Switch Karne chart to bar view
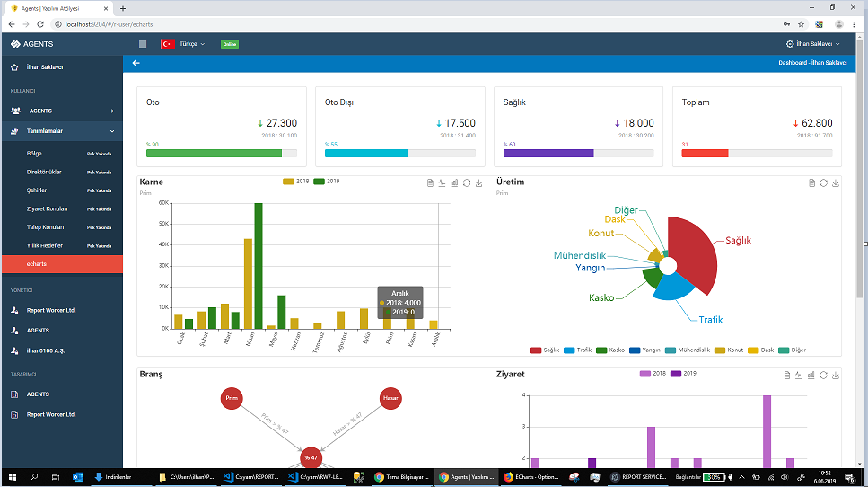868x487 pixels. pyautogui.click(x=454, y=182)
